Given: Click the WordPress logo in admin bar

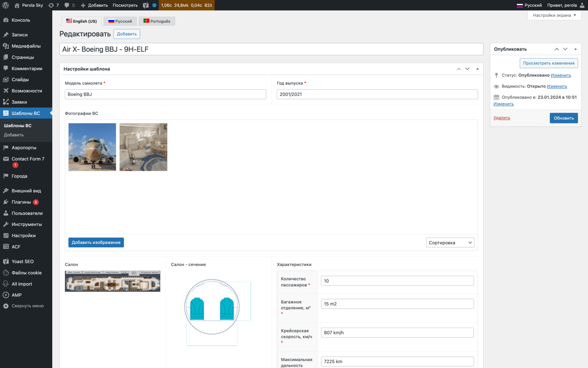Looking at the screenshot, I should (x=6, y=5).
